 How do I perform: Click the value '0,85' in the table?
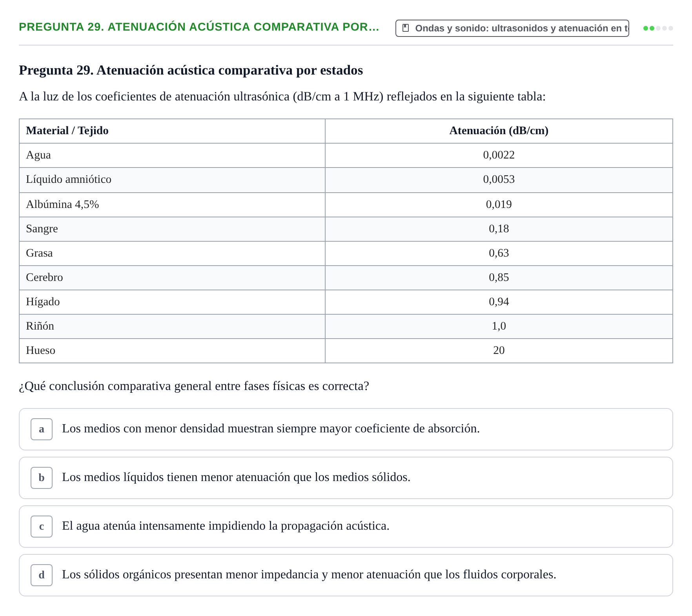[499, 277]
